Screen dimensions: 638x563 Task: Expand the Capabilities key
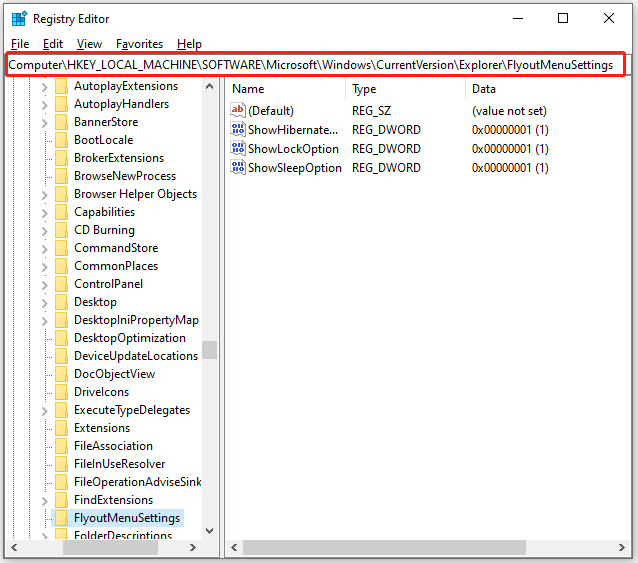[44, 213]
